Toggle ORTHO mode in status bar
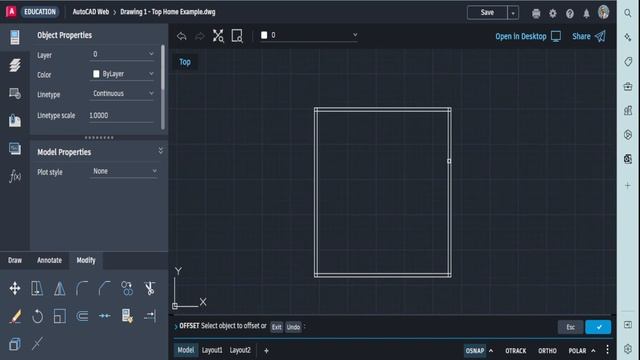The image size is (640, 360). pos(547,351)
